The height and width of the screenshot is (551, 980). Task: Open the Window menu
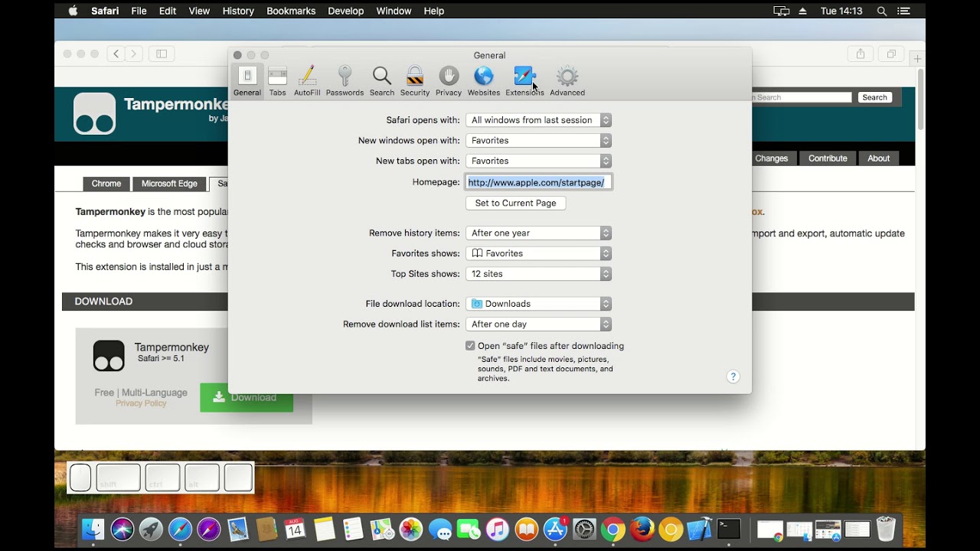[x=394, y=11]
